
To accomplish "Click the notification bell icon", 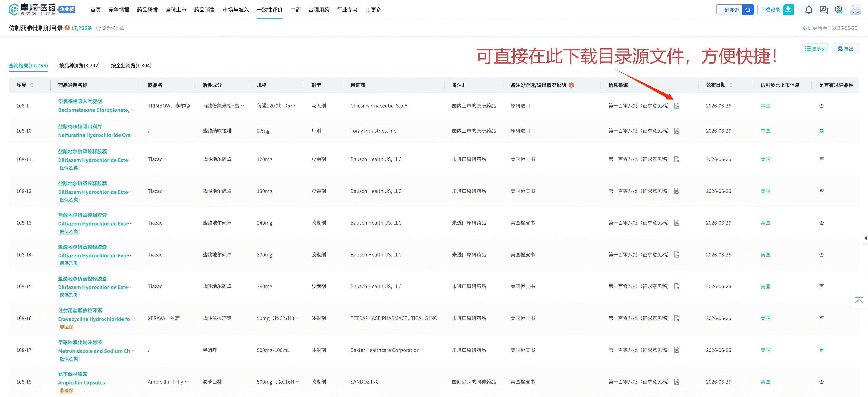I will point(808,10).
